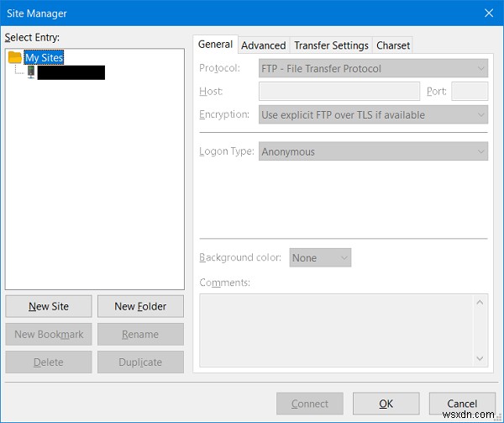Switch to the General tab
504x423 pixels.
coord(215,45)
